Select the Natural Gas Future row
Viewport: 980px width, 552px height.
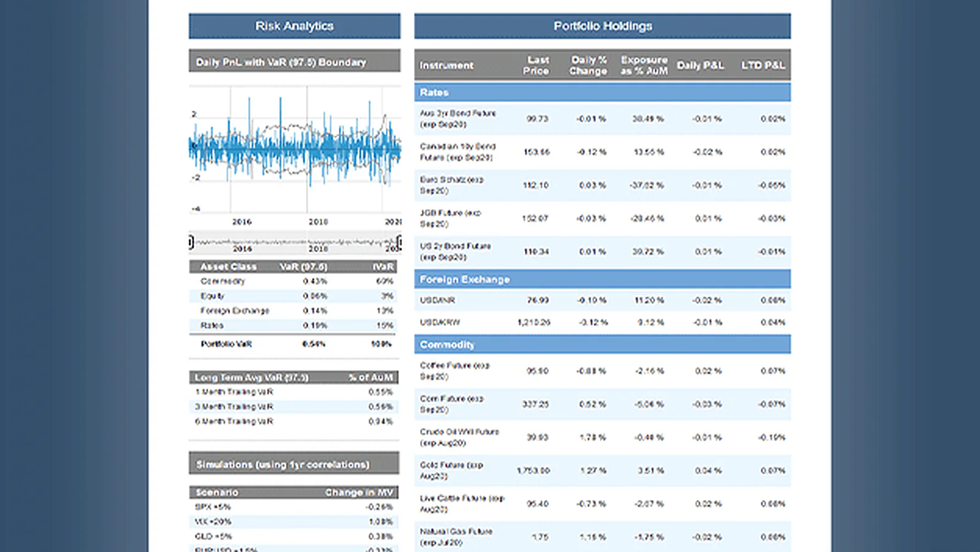[x=603, y=537]
